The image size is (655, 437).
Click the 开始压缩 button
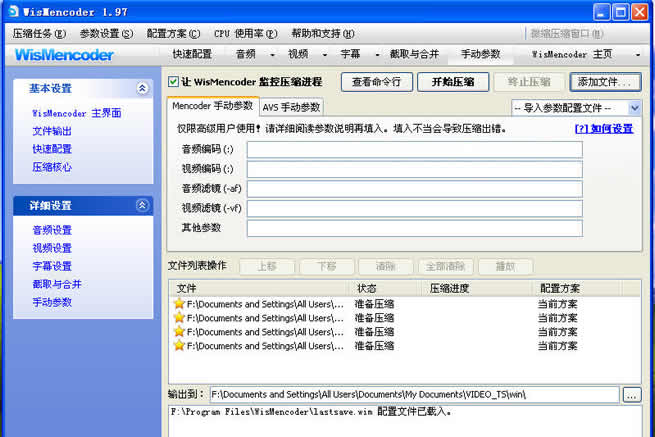point(453,82)
